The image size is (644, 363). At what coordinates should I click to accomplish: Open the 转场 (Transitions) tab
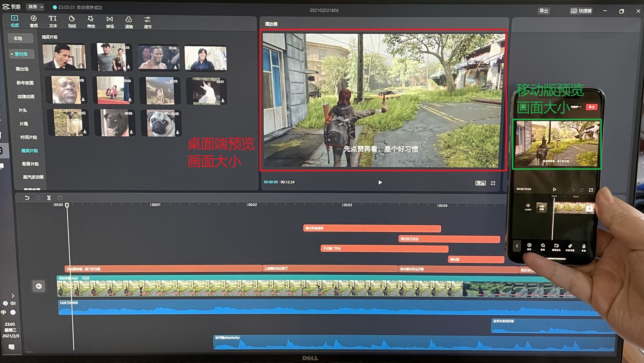pos(110,22)
